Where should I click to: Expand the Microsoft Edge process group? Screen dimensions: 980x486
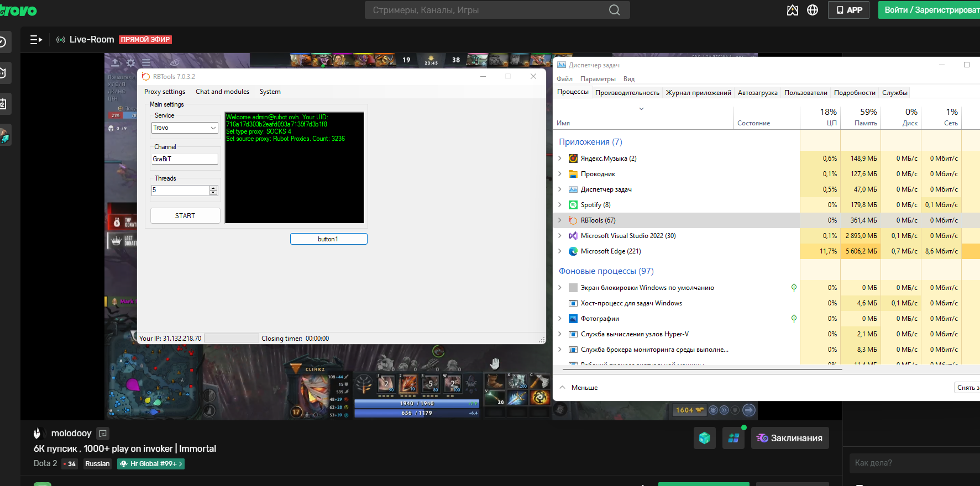pos(559,251)
